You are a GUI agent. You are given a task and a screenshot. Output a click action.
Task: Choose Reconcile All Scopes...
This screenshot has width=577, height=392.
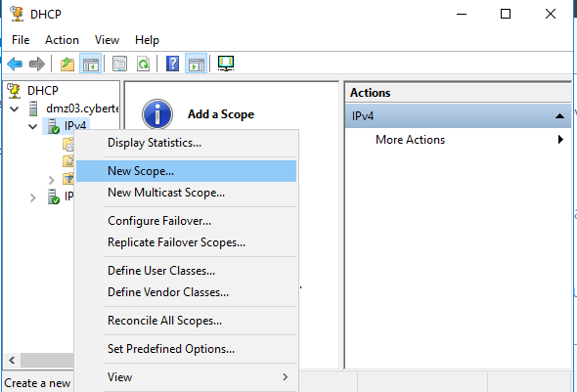click(x=186, y=321)
